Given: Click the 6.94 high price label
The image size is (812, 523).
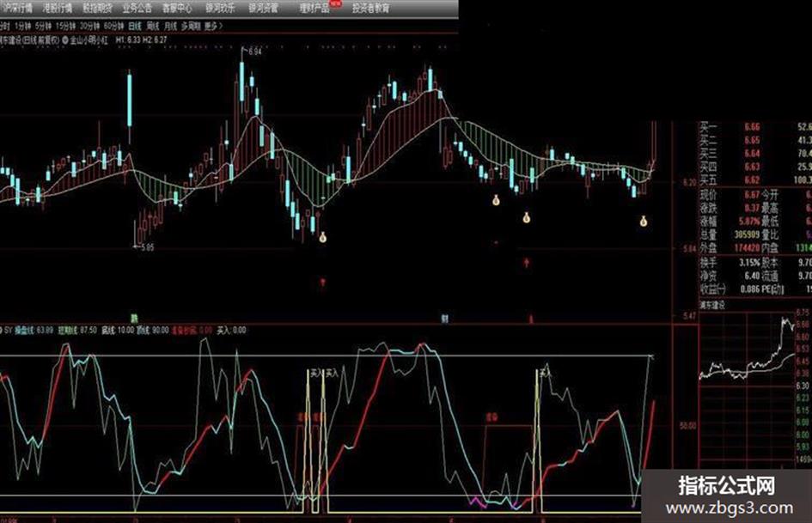Looking at the screenshot, I should click(x=255, y=52).
